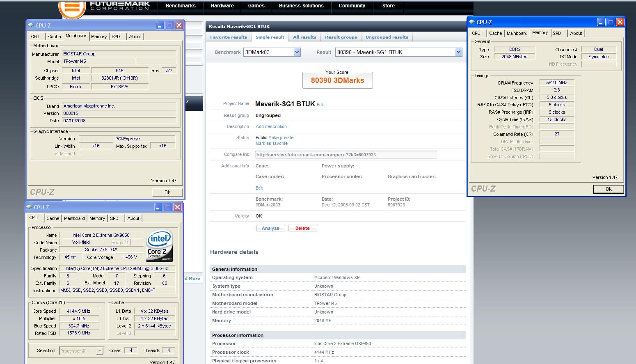The image size is (636, 364).
Task: Select the Single result tab
Action: [x=270, y=37]
